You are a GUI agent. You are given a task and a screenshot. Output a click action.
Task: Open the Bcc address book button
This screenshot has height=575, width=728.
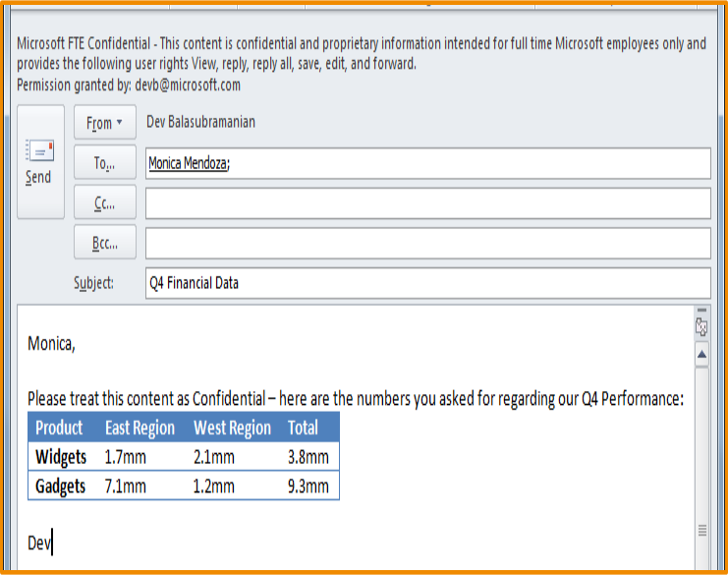(x=105, y=243)
